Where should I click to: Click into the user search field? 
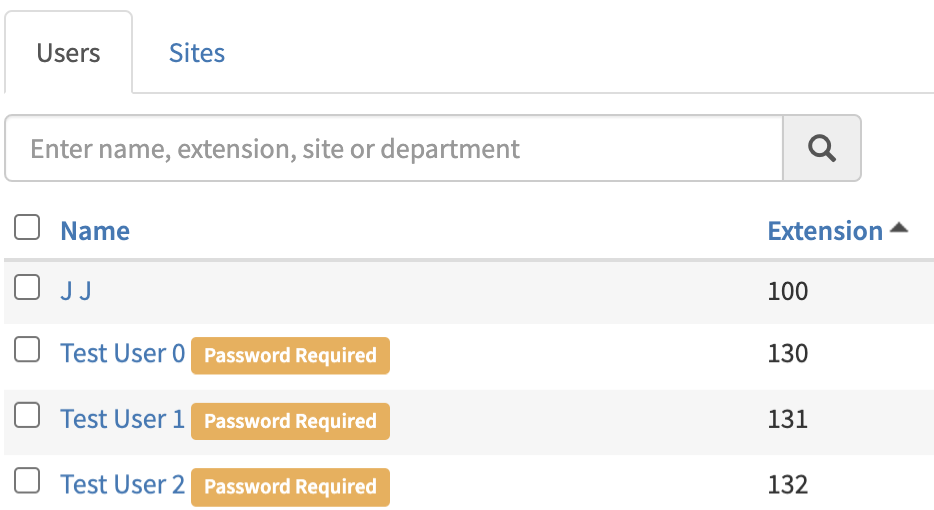point(394,149)
